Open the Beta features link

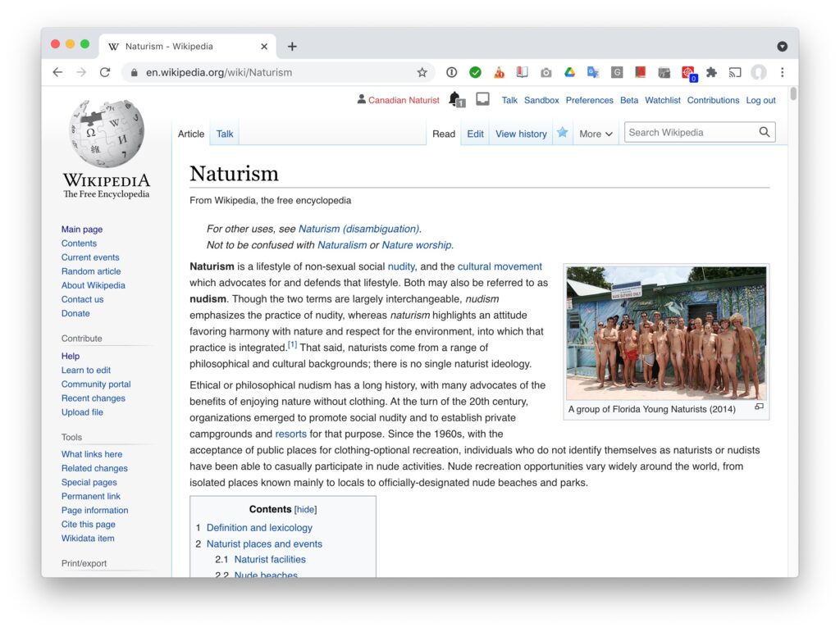coord(629,100)
